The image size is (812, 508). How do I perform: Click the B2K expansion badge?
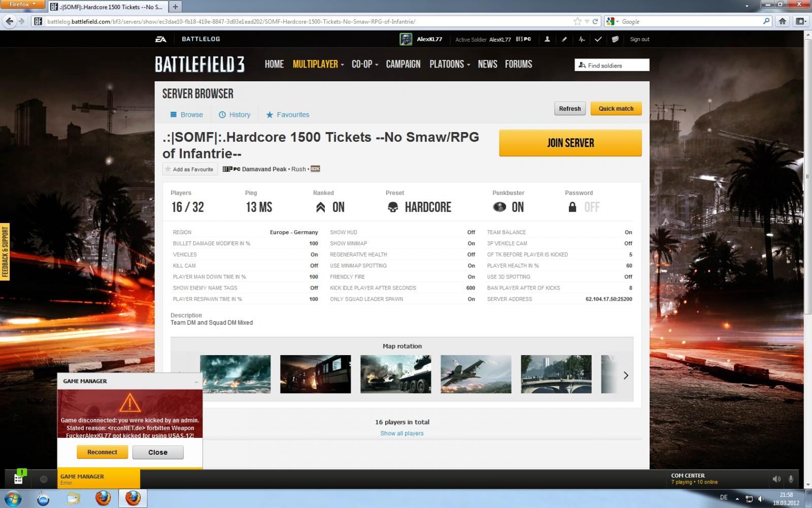coord(315,169)
